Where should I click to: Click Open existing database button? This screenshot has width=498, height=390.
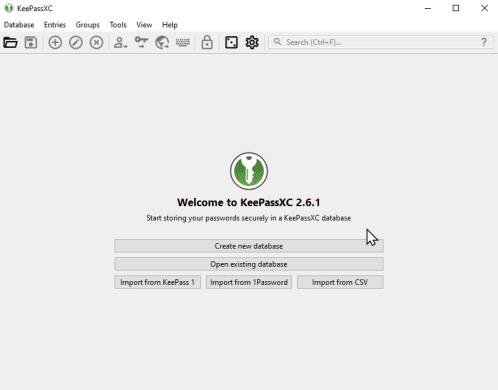(249, 264)
